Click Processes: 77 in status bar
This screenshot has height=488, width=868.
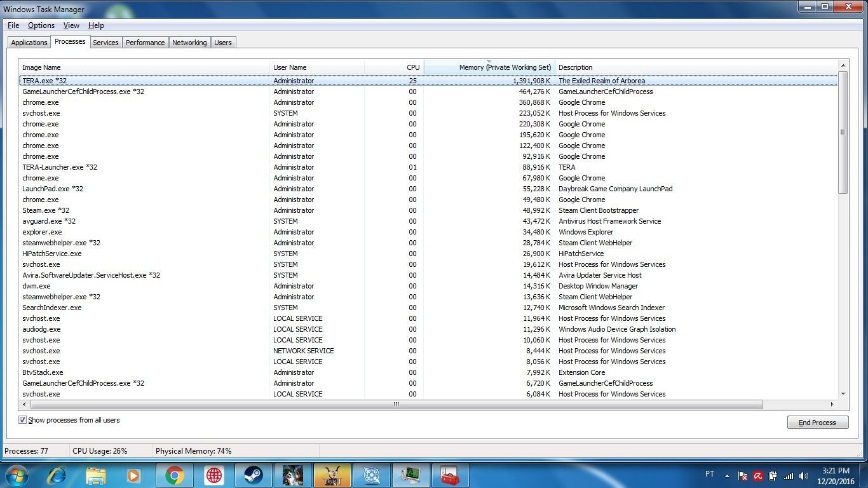[x=26, y=451]
